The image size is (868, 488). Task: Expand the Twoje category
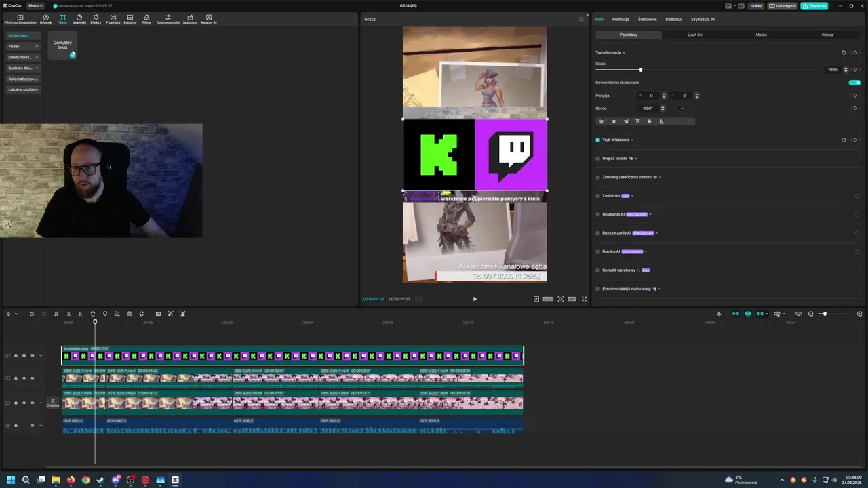(x=24, y=46)
